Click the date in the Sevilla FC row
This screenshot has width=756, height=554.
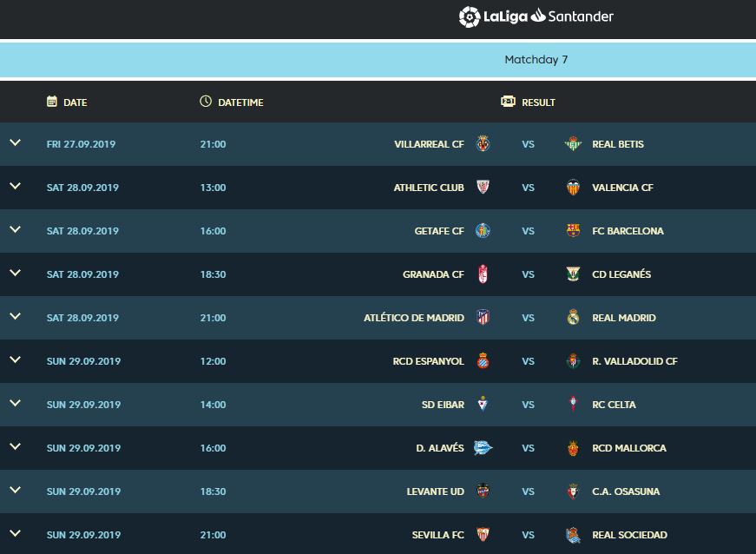click(83, 535)
